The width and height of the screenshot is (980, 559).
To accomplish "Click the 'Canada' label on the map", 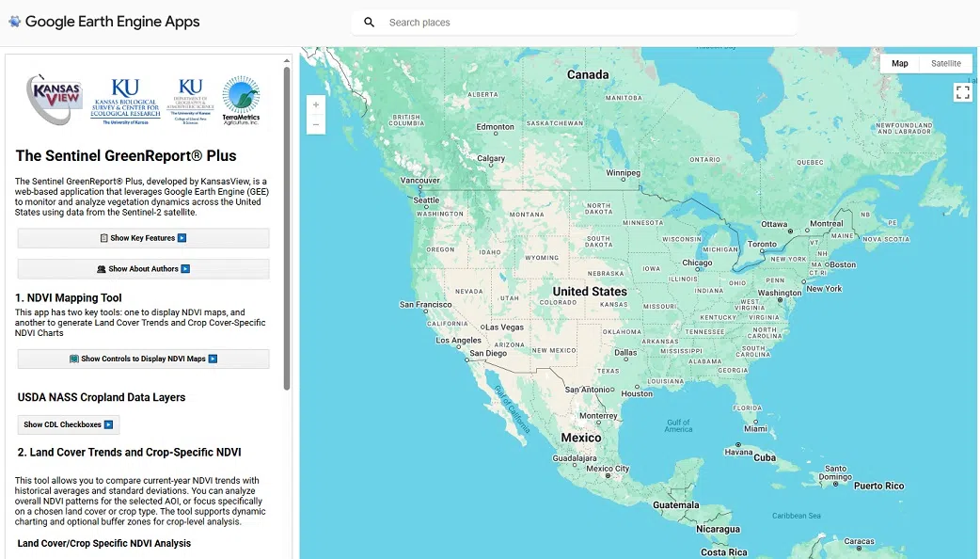I will [588, 75].
